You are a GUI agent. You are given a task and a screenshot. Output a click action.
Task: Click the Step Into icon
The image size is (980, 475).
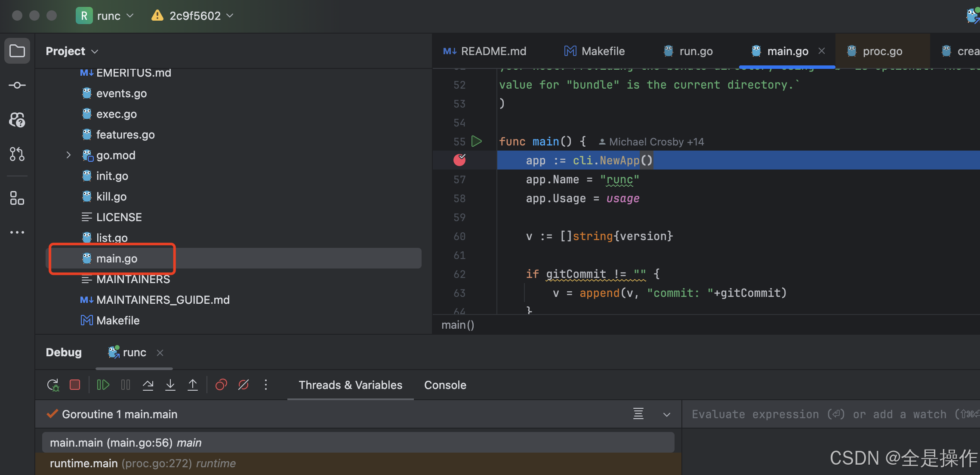(x=170, y=385)
